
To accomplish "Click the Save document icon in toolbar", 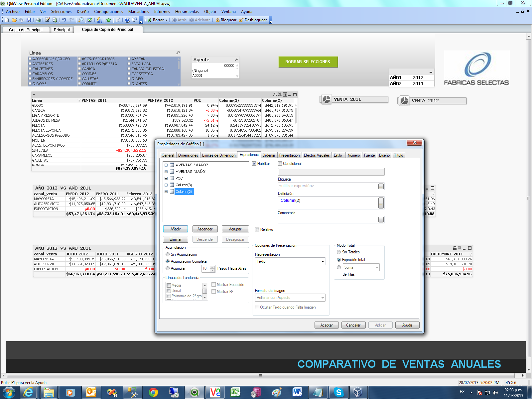I will pyautogui.click(x=29, y=20).
